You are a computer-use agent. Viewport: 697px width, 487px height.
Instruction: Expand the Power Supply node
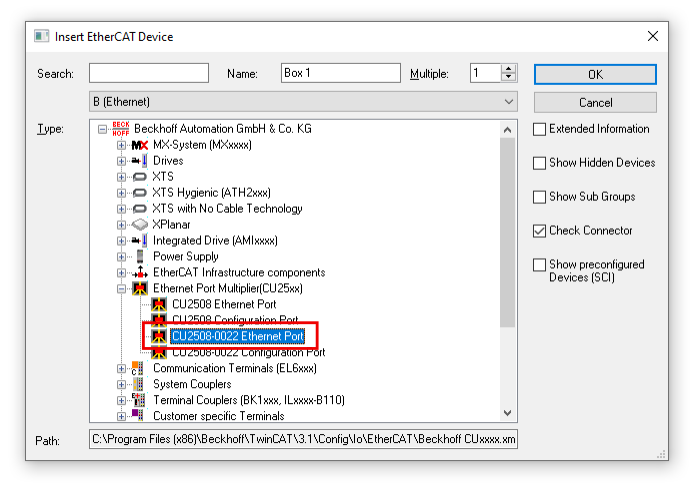[x=121, y=257]
